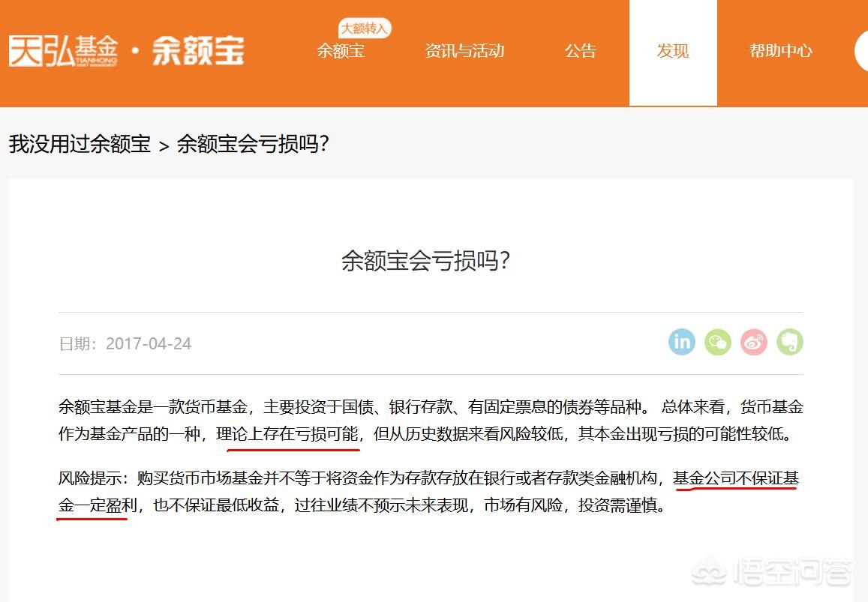Click the 我没用过余额宝 breadcrumb link

(80, 144)
